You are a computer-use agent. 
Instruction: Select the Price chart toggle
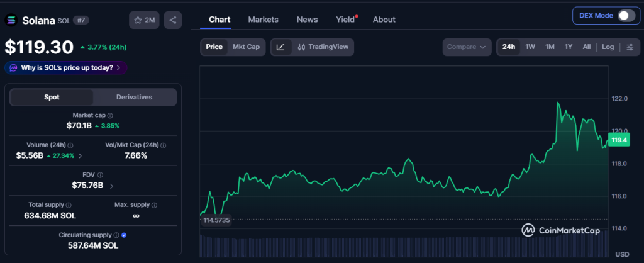coord(214,47)
